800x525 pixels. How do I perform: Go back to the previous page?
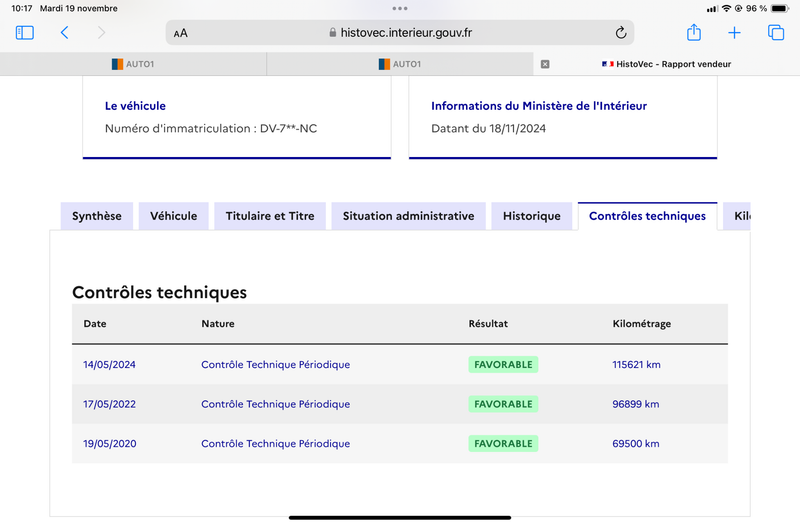pos(64,33)
